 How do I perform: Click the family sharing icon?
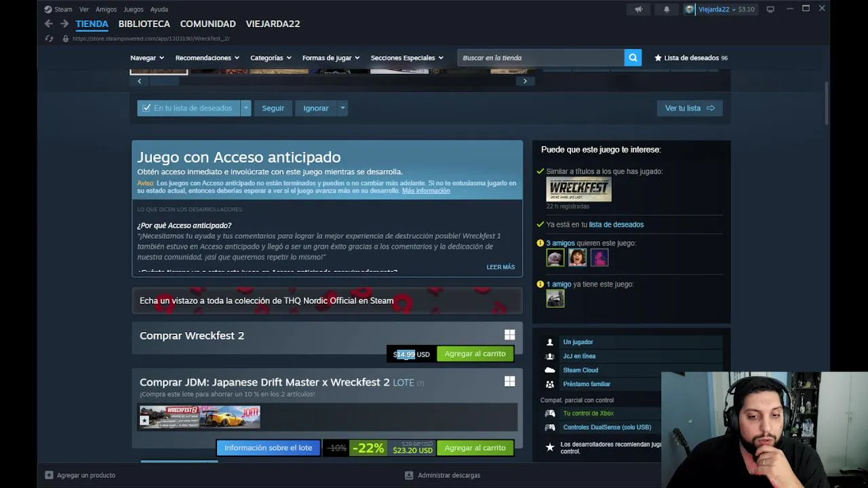click(x=550, y=384)
